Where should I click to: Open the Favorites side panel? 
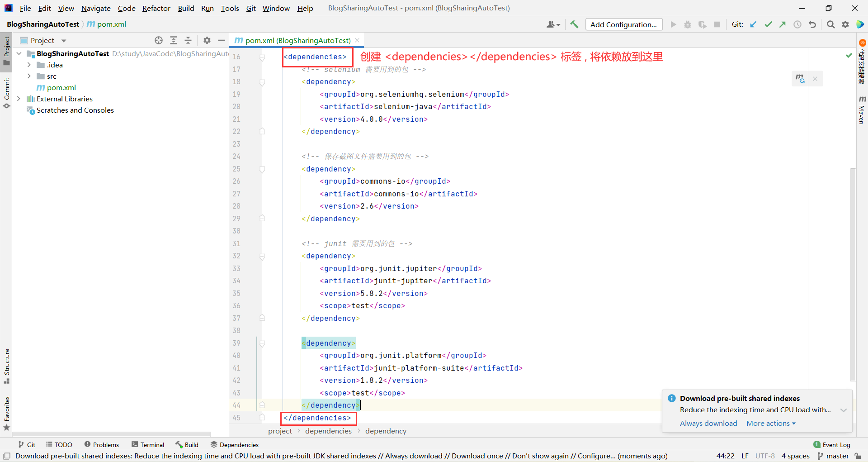pos(6,413)
